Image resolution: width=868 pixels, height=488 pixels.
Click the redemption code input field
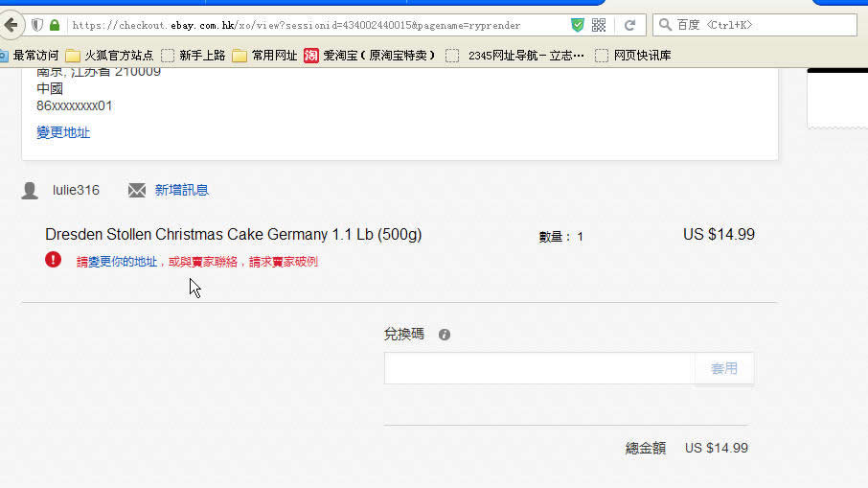tap(539, 368)
